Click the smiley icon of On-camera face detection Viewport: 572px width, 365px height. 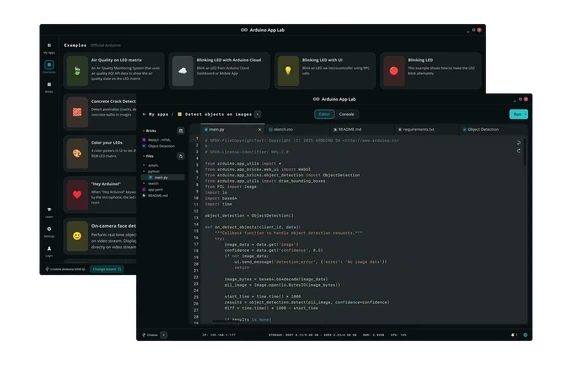[x=77, y=236]
